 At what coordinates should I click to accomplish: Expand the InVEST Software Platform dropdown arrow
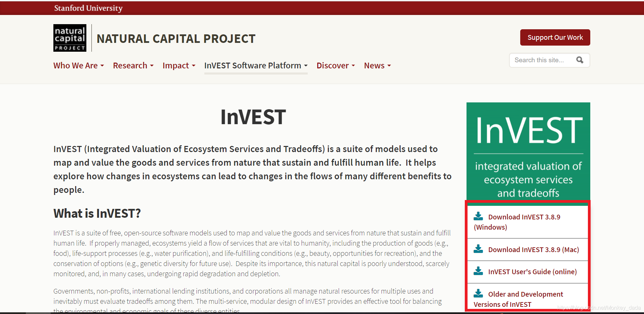tap(306, 66)
